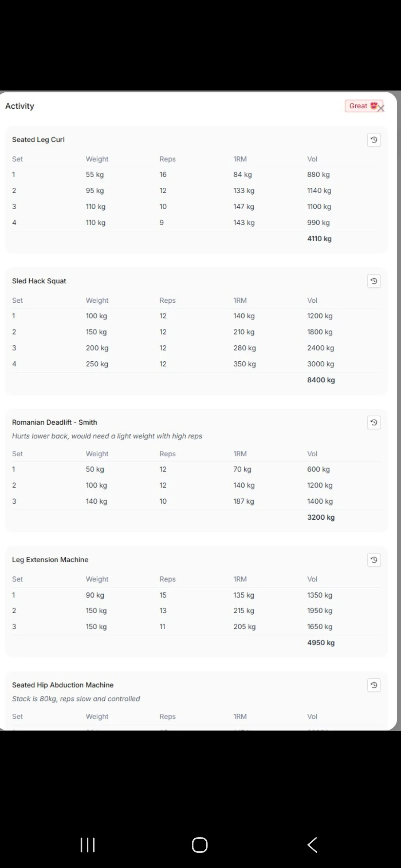Close the Activity panel
The height and width of the screenshot is (868, 401).
pyautogui.click(x=381, y=108)
